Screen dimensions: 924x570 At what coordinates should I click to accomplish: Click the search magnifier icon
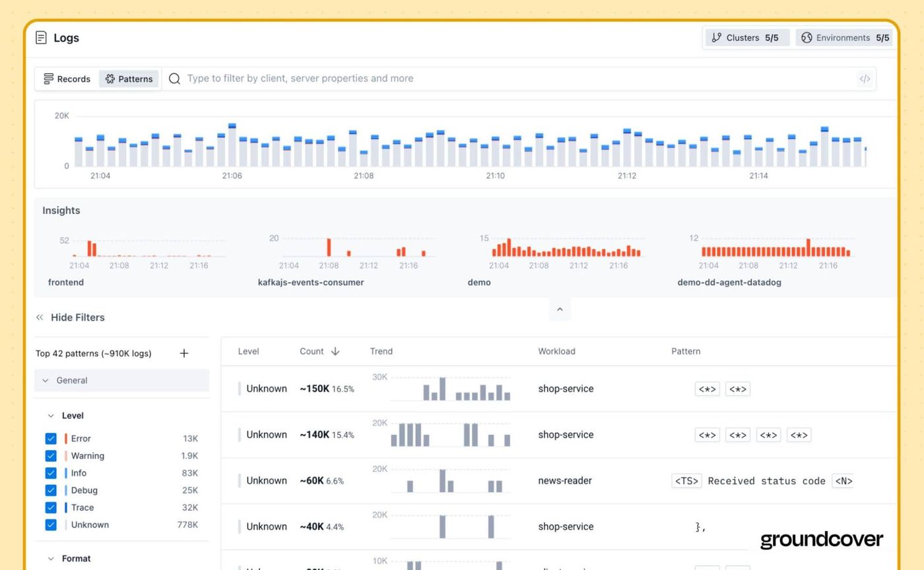pyautogui.click(x=174, y=79)
